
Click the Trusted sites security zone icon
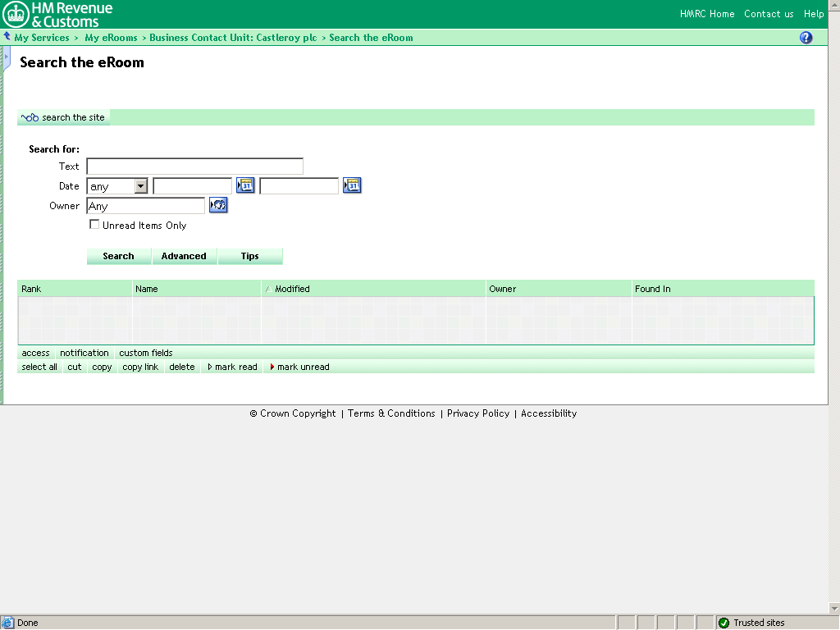point(724,623)
